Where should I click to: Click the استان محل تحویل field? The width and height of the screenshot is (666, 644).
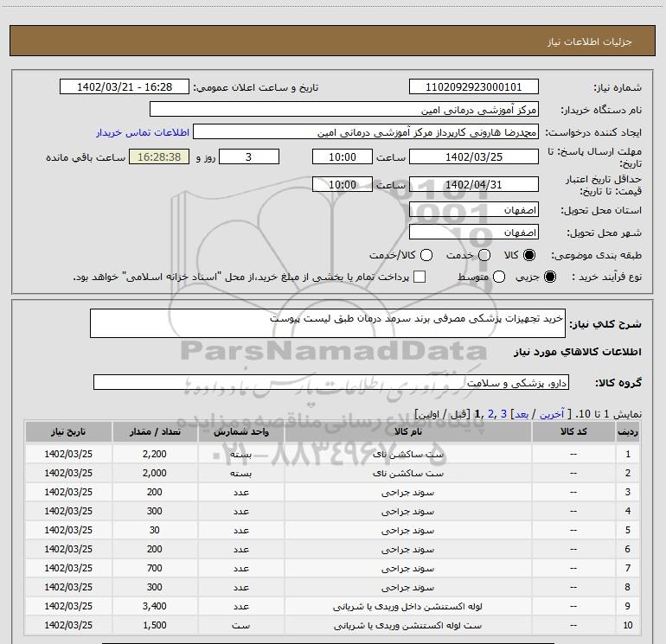tap(474, 209)
